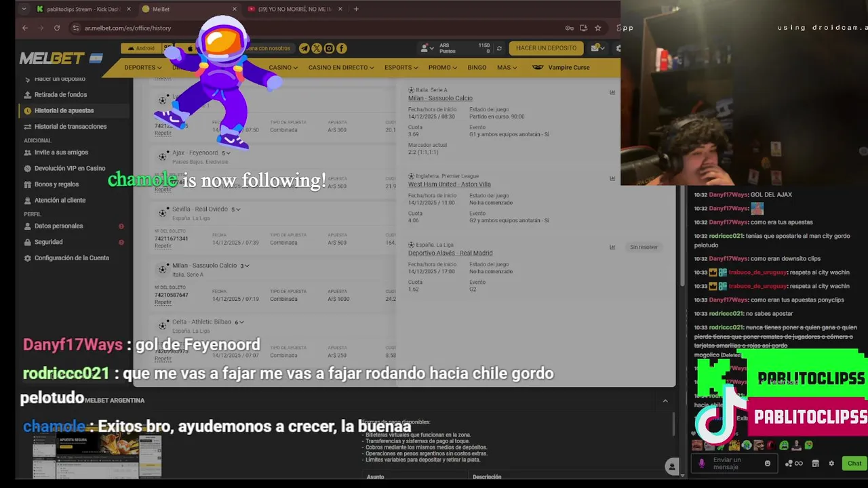Image resolution: width=868 pixels, height=488 pixels.
Task: Open the Instagram social icon in MelBet header
Action: [x=329, y=48]
